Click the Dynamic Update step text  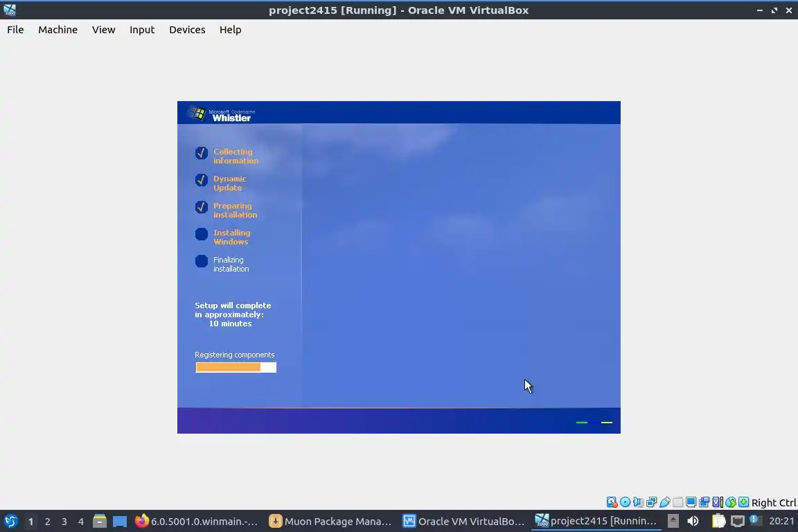pyautogui.click(x=229, y=184)
